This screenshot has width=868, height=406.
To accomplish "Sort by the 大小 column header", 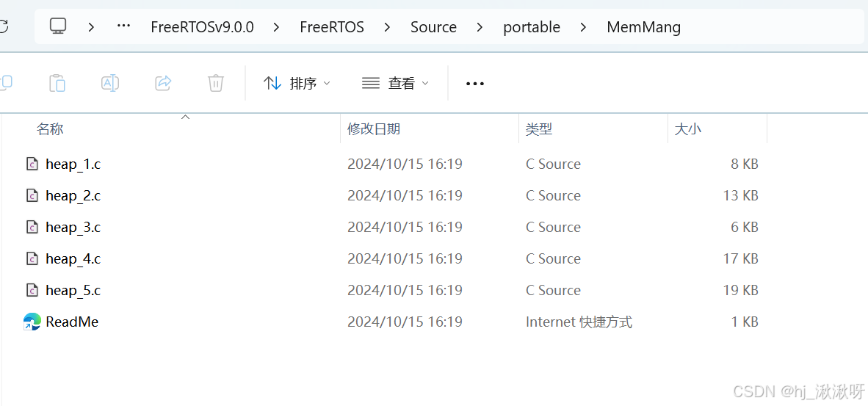I will pos(687,129).
